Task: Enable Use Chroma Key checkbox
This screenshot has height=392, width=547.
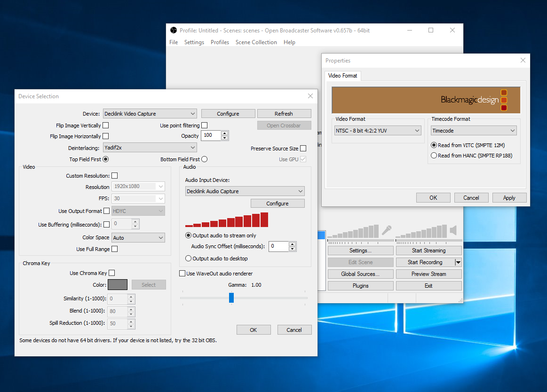Action: coord(111,273)
